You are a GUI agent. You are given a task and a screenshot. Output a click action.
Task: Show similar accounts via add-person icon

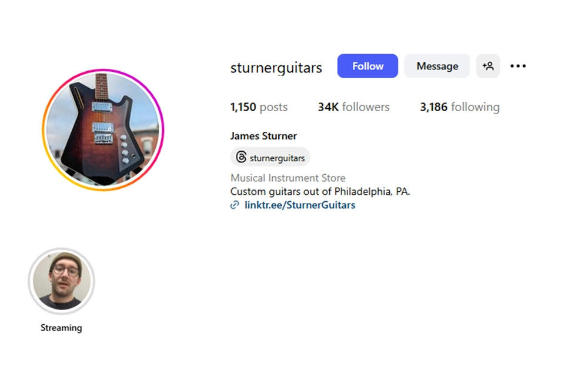click(488, 66)
